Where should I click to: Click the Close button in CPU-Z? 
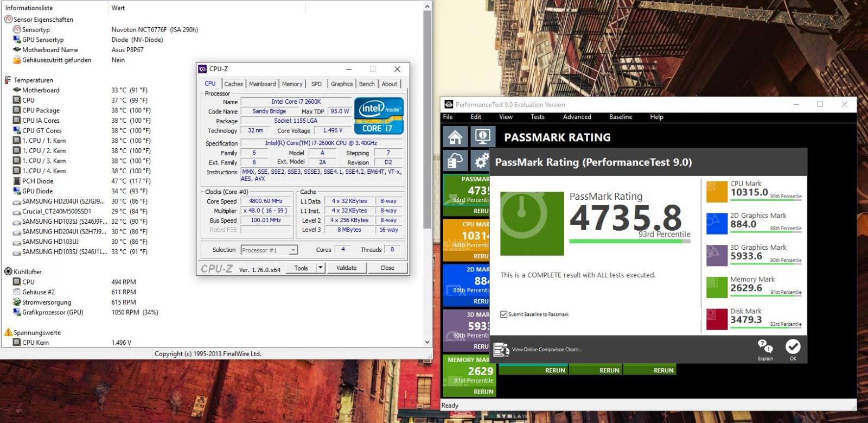pos(387,268)
